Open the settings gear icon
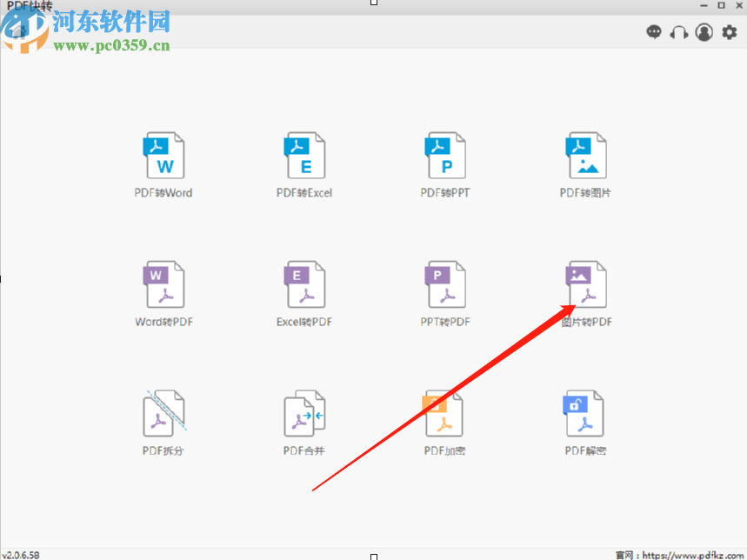Image resolution: width=747 pixels, height=560 pixels. 730,32
